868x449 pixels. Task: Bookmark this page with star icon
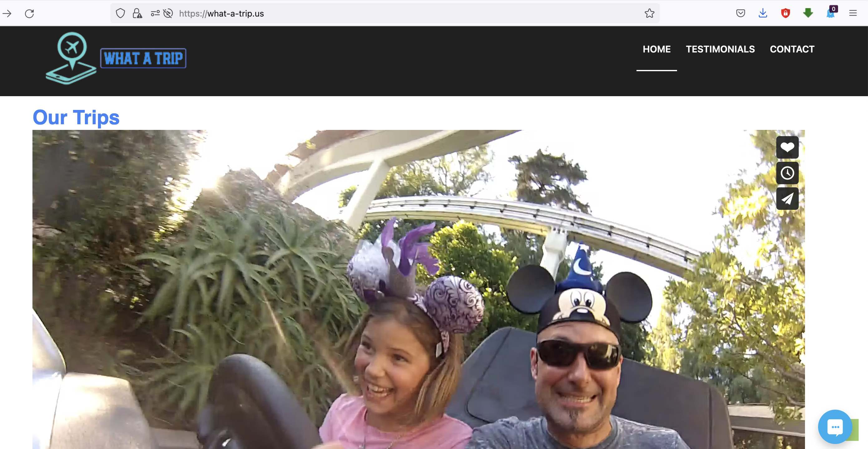click(649, 13)
